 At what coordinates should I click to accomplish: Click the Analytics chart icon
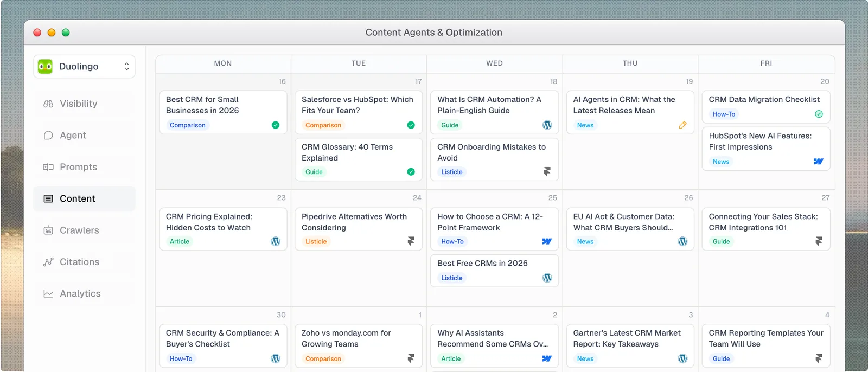click(48, 293)
